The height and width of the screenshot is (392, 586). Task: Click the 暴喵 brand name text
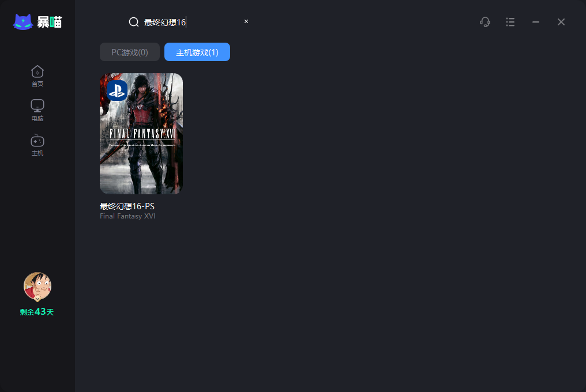[x=50, y=22]
